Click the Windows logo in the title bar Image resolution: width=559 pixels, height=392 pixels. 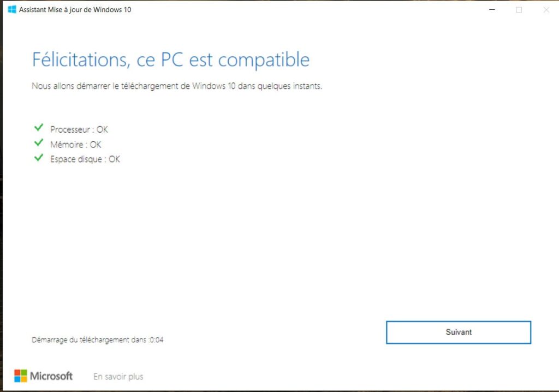point(12,10)
